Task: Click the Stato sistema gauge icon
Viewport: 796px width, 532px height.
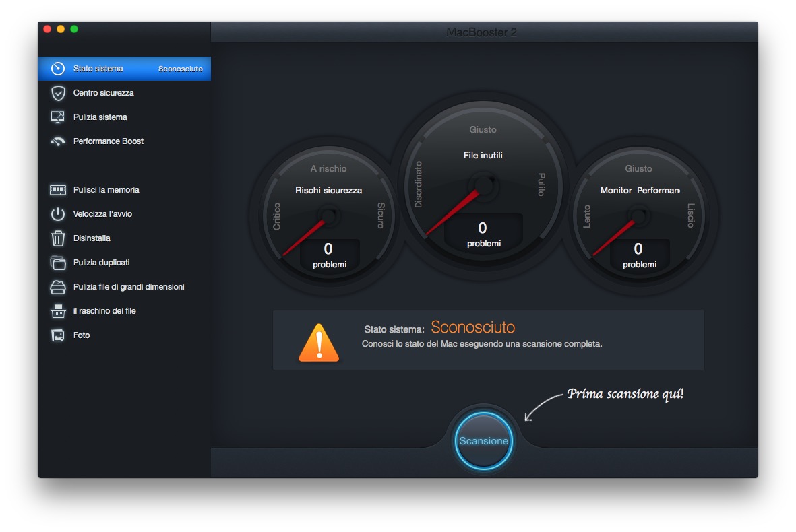Action: point(58,69)
